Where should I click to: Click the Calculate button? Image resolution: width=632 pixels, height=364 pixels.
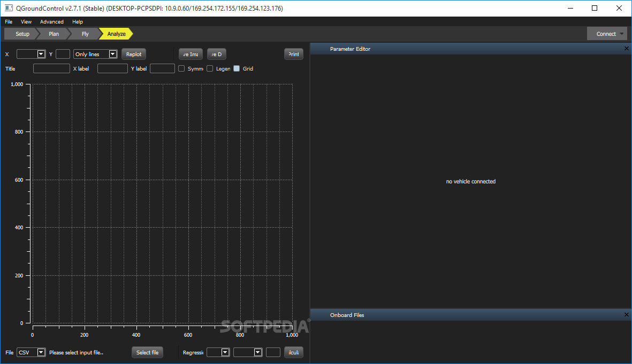(293, 352)
